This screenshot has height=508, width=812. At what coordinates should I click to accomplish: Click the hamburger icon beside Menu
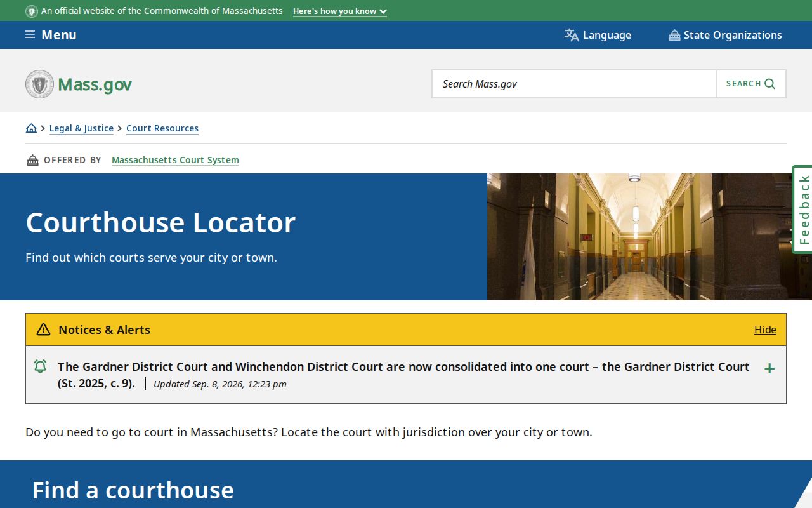[x=30, y=34]
